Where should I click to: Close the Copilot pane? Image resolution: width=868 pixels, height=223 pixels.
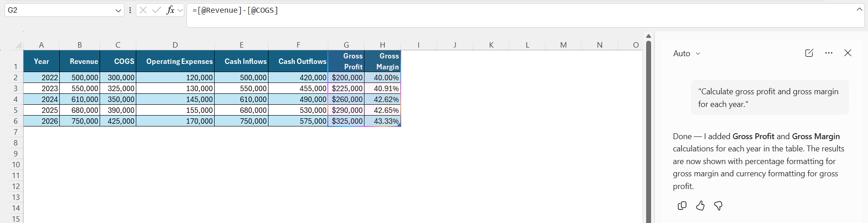coord(848,53)
